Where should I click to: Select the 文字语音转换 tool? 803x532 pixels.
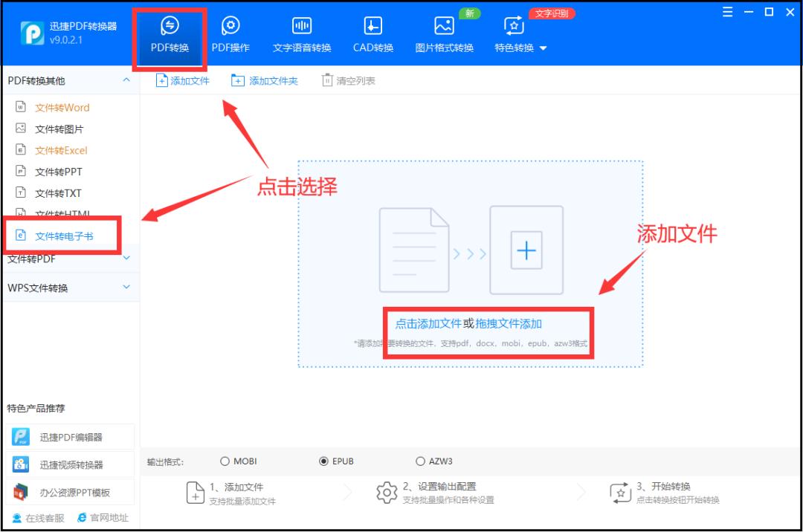(301, 33)
